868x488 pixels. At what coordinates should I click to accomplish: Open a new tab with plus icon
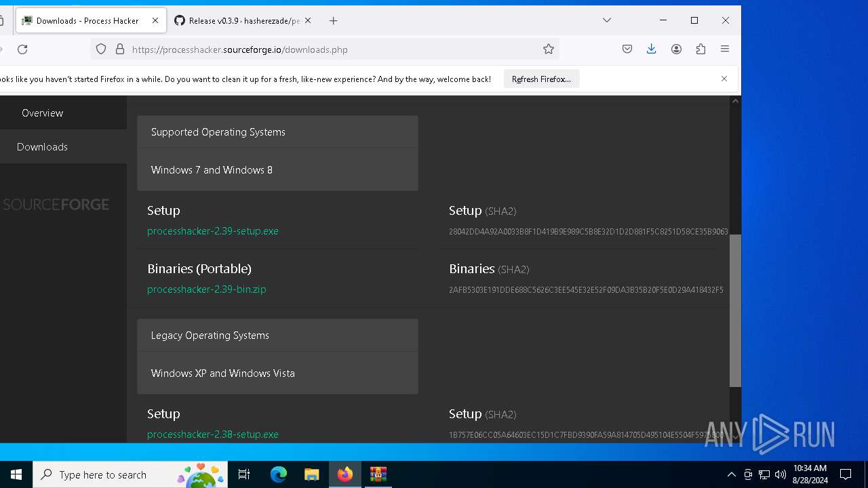pos(333,20)
